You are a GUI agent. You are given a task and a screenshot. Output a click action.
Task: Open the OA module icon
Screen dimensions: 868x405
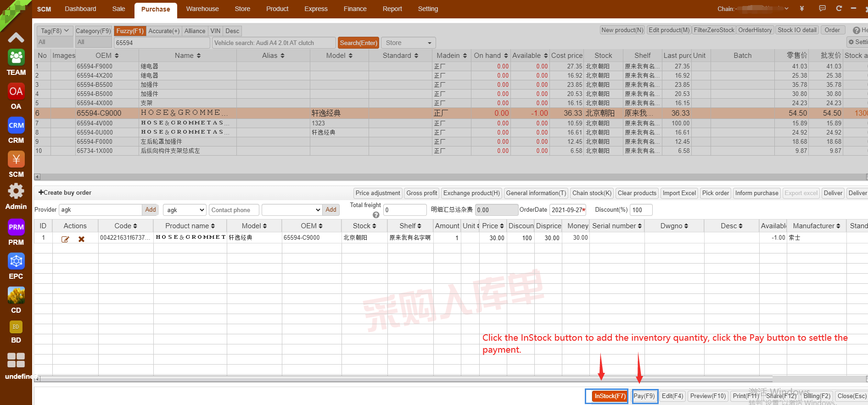16,92
